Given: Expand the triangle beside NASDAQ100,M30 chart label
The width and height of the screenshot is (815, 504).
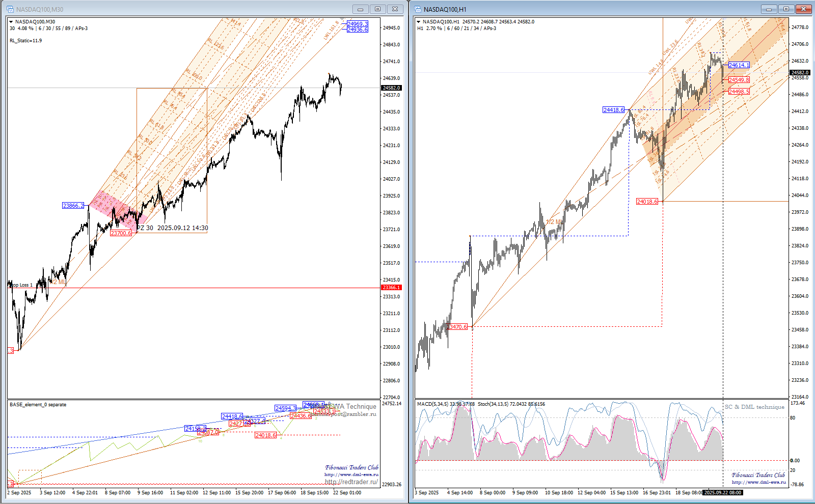Looking at the screenshot, I should (x=11, y=22).
